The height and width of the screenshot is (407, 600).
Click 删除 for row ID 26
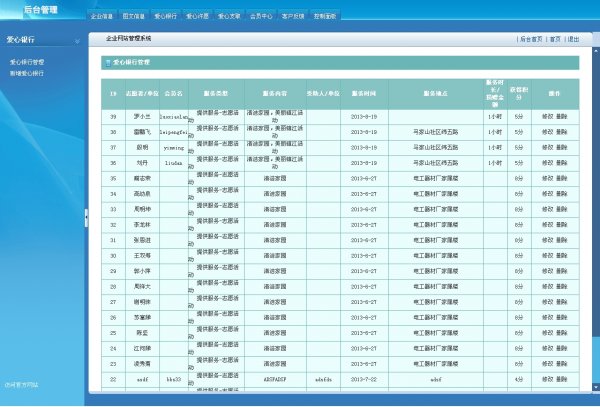tap(561, 317)
